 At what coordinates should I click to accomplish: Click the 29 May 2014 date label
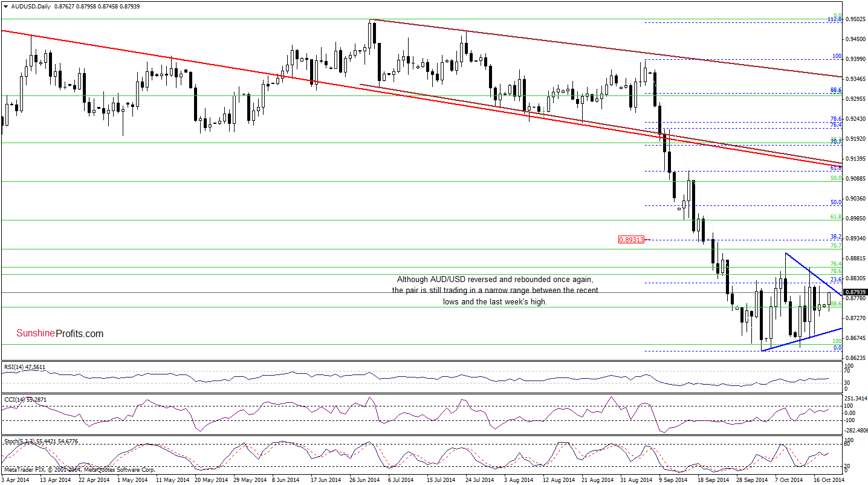[x=249, y=480]
